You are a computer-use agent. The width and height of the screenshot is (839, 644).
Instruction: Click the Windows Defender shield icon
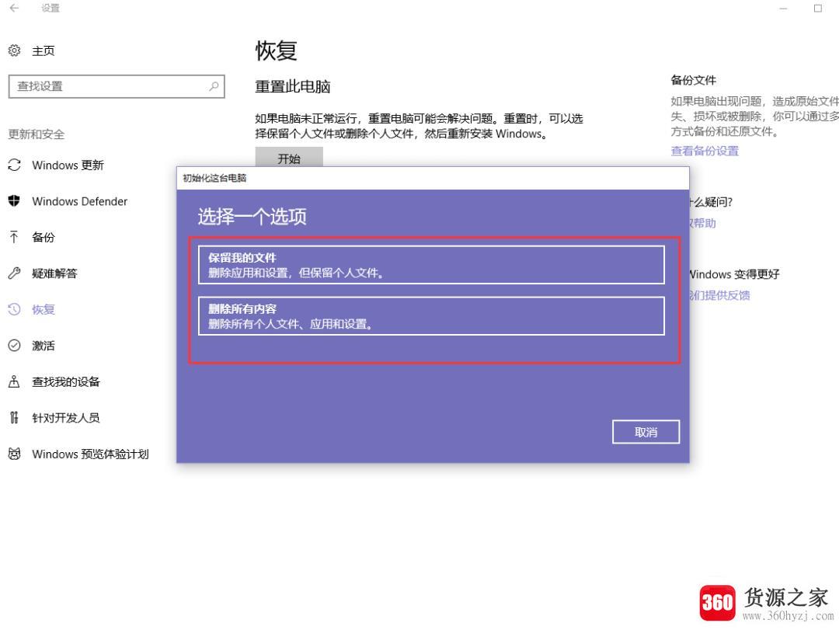15,201
